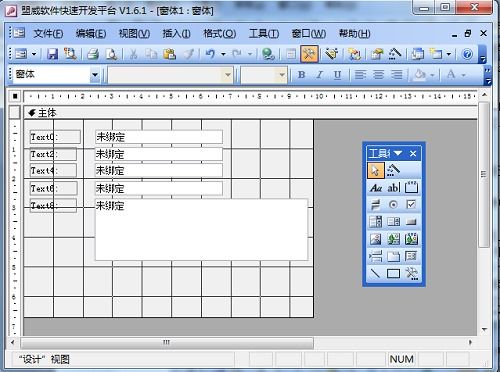Viewport: 500px width, 372px height.
Task: Select the Label (Aa) tool in toolbox
Action: 376,188
